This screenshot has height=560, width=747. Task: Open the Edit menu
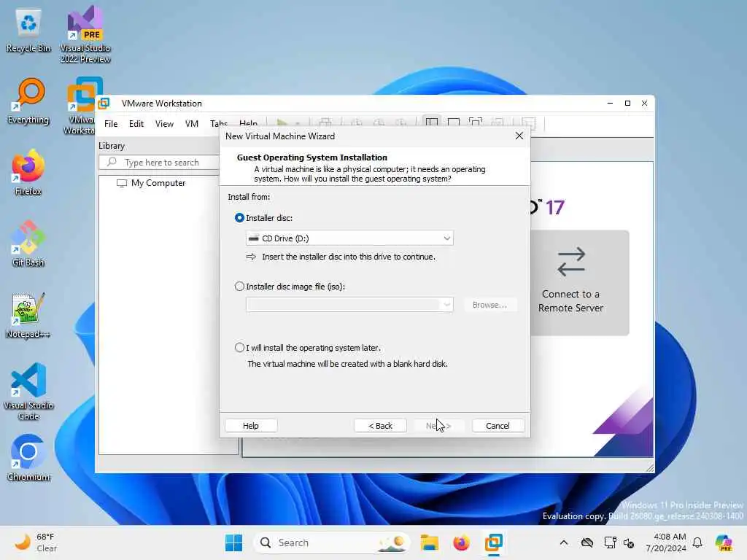pyautogui.click(x=136, y=124)
